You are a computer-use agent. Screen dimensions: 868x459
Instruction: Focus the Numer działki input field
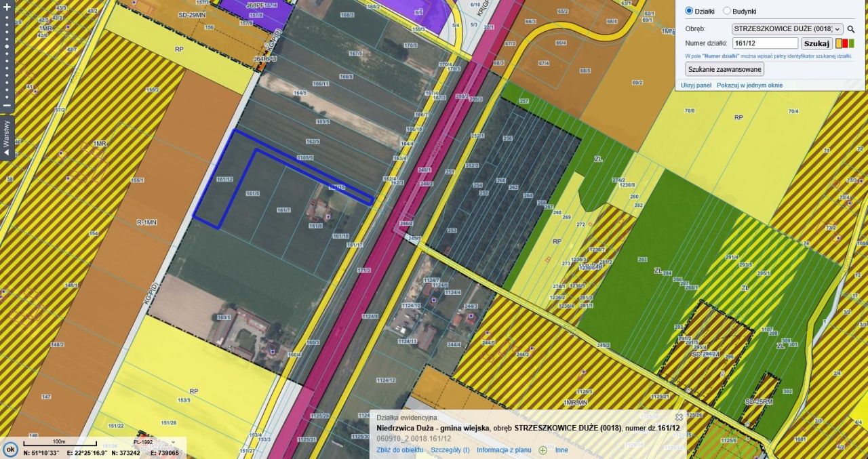click(x=765, y=43)
